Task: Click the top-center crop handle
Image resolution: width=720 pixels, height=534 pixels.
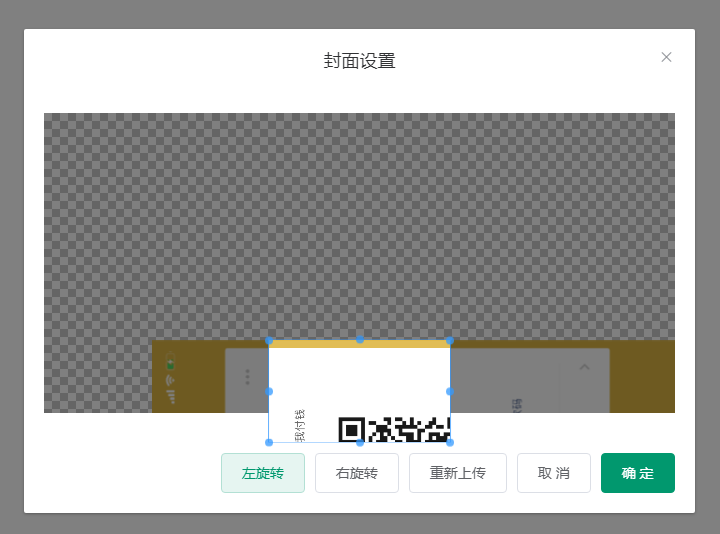Action: coord(360,340)
